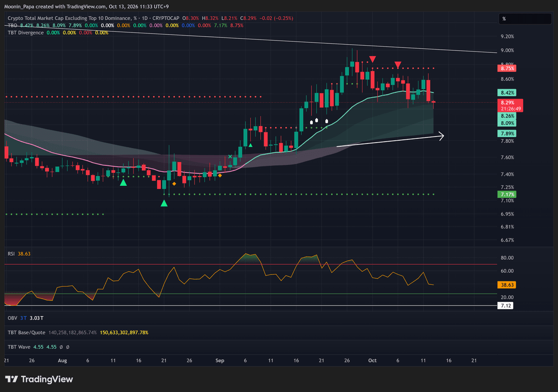This screenshot has height=392, width=558.
Task: Click the orange diamond marker near Sep 1
Action: point(220,176)
